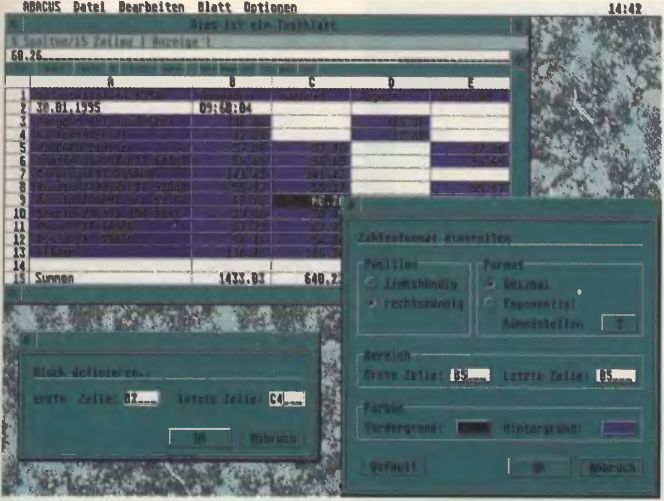
Task: Choose the Exponential format option
Action: [x=489, y=303]
